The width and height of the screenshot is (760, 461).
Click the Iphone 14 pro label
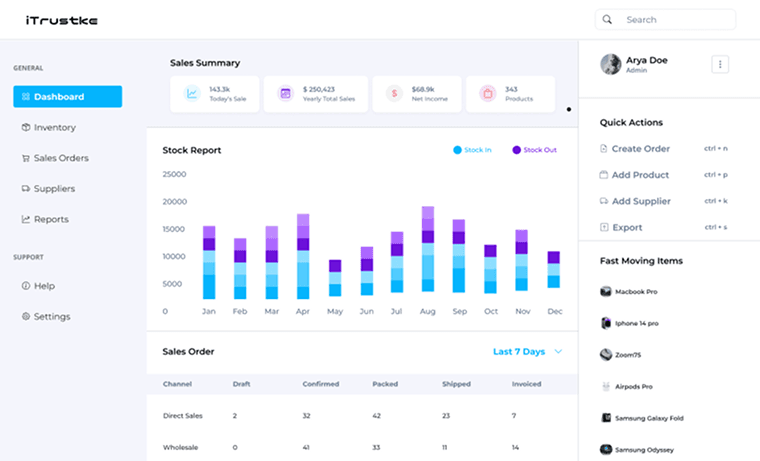tap(636, 323)
